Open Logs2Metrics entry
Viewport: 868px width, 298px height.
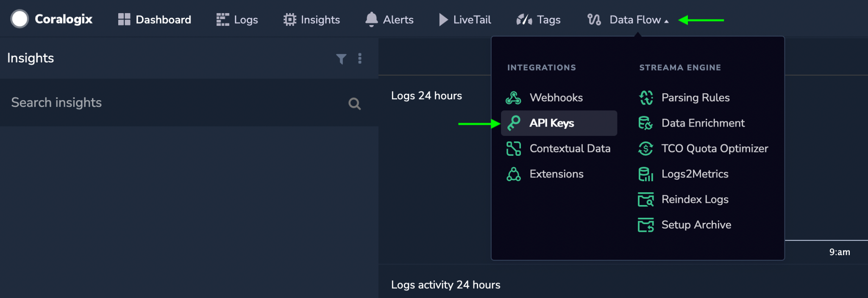tap(695, 174)
